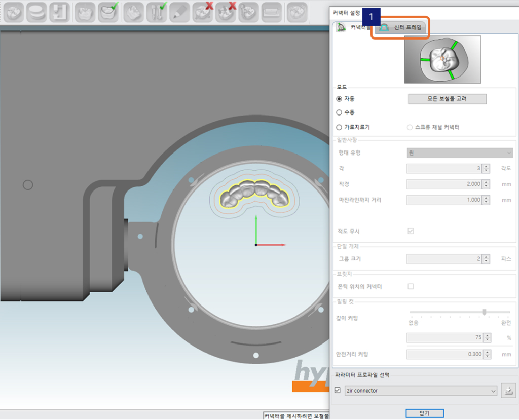Select the 커넥터들 tab
The width and height of the screenshot is (519, 420).
pos(352,27)
